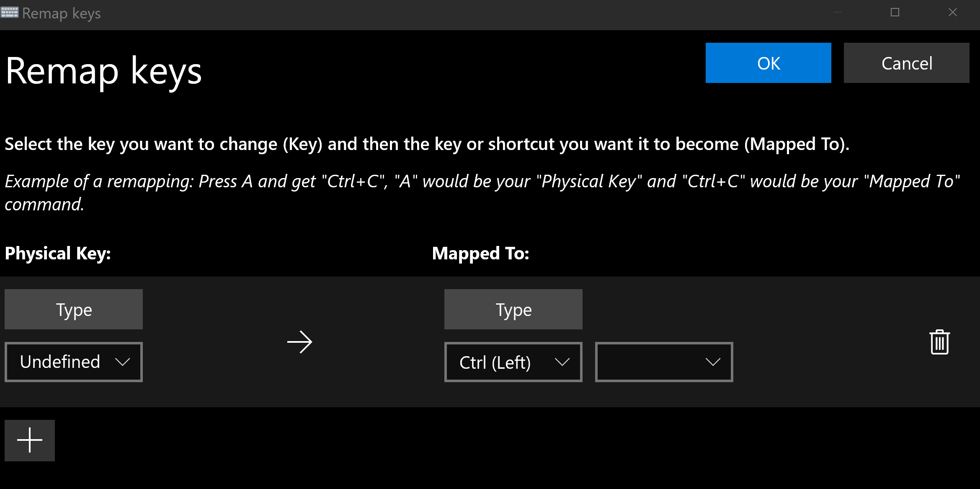The image size is (980, 489).
Task: Expand the chevron on the Ctrl (Left) selector
Action: pos(563,362)
